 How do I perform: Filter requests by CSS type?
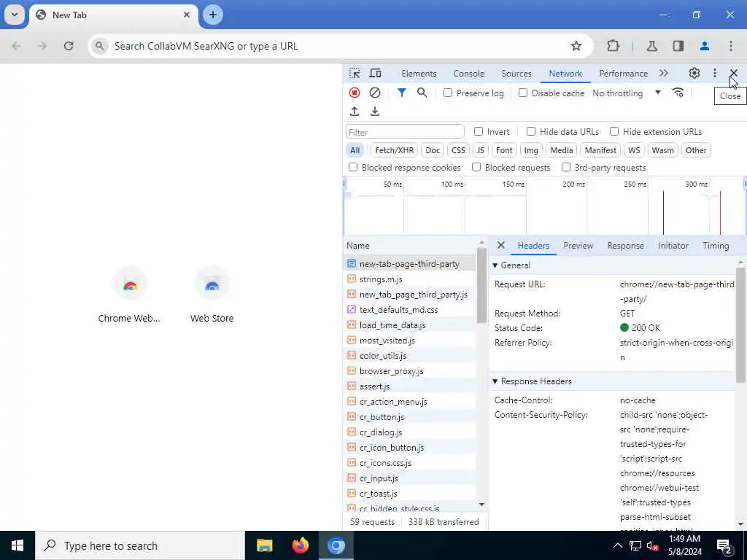458,150
